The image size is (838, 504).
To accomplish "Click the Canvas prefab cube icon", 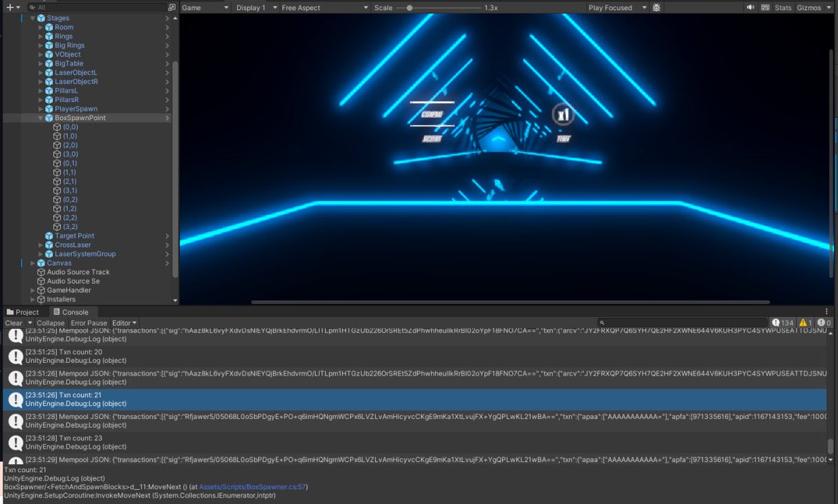I will click(41, 263).
